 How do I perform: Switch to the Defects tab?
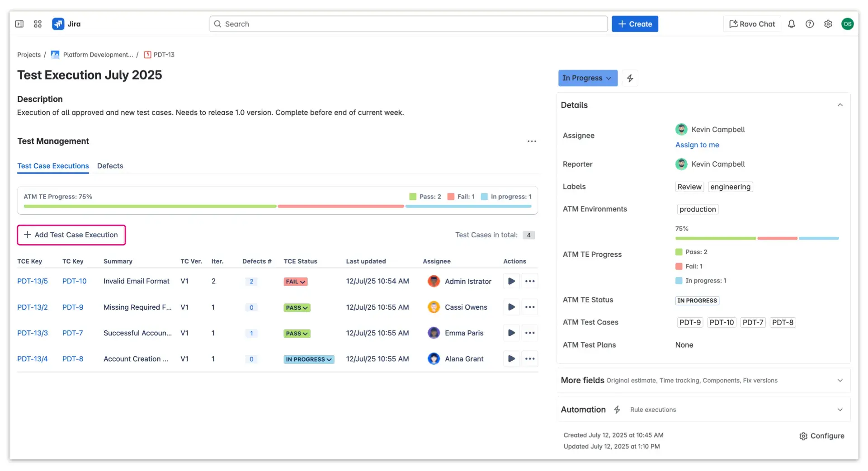(x=110, y=166)
